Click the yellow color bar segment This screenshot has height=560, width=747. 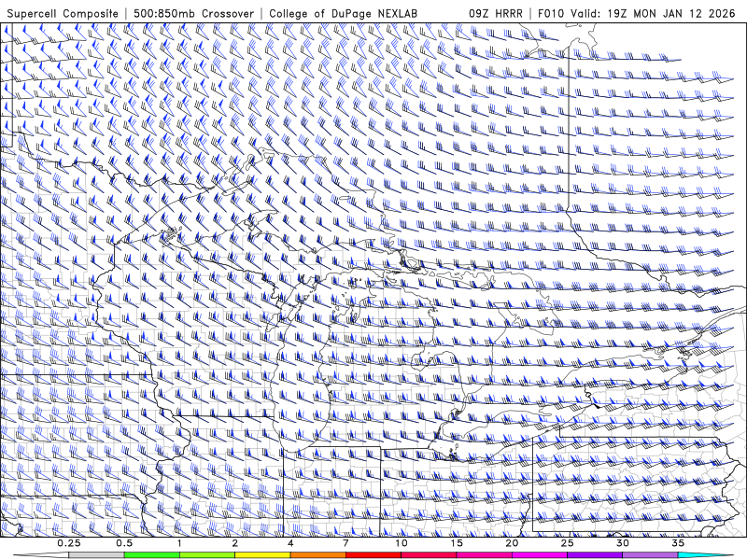262,555
